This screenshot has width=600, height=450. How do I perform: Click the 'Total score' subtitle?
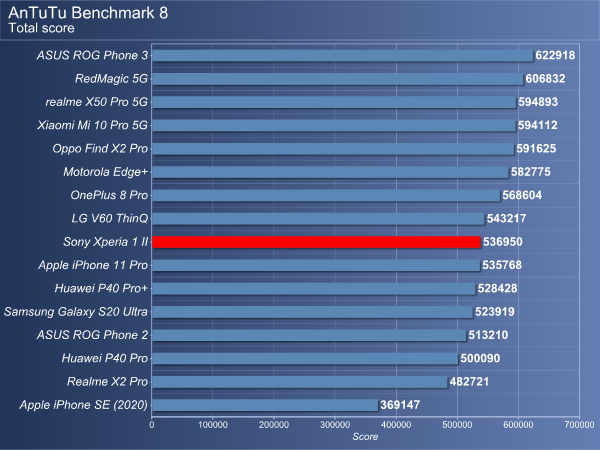pyautogui.click(x=41, y=28)
